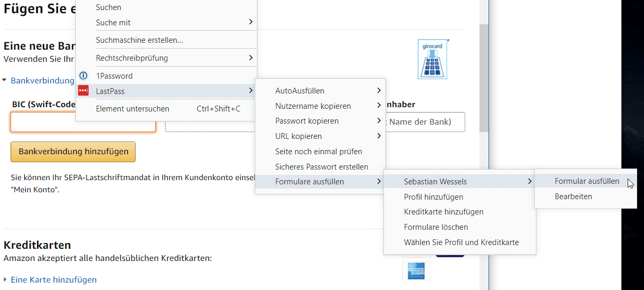The image size is (644, 290).
Task: Click the girocard logo image
Action: [x=432, y=59]
